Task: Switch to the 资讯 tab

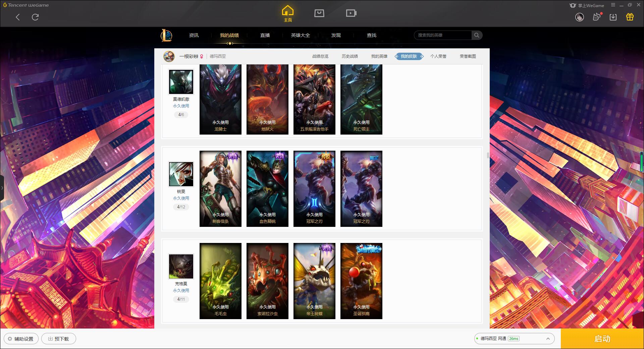Action: pos(194,35)
